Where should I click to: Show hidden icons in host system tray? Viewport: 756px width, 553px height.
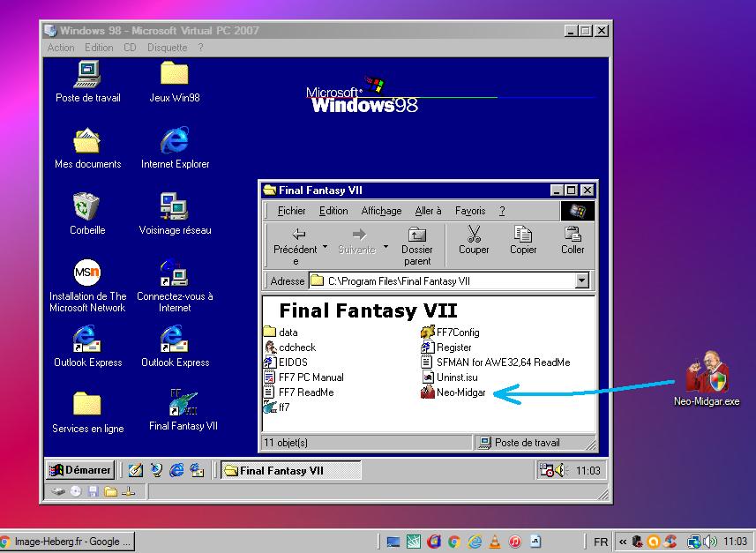[623, 542]
